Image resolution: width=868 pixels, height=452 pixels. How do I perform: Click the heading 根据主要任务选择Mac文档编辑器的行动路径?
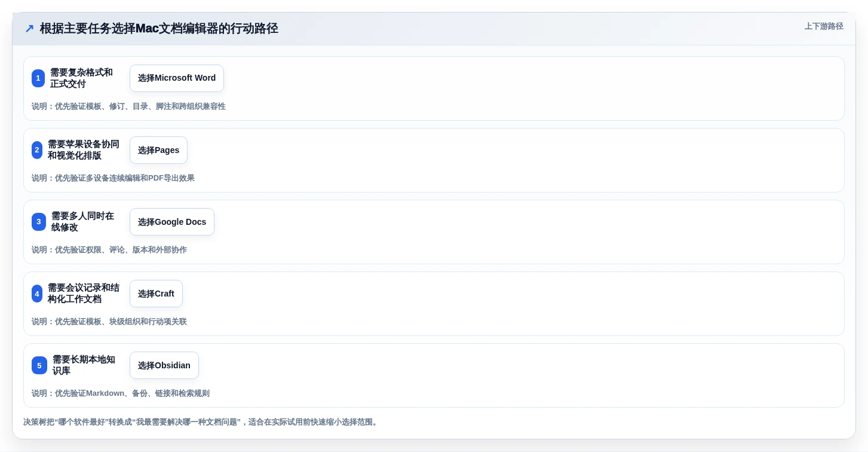click(x=159, y=28)
